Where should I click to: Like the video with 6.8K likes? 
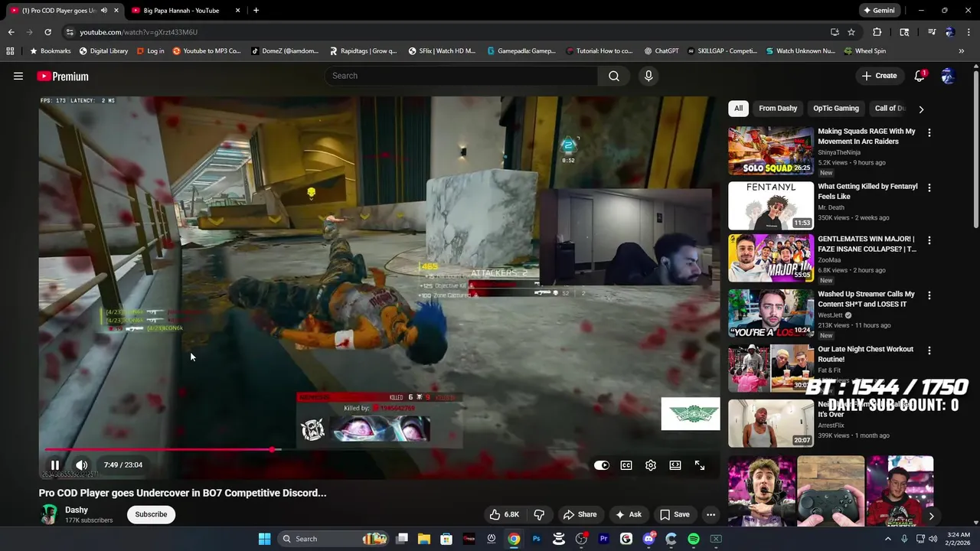click(505, 514)
